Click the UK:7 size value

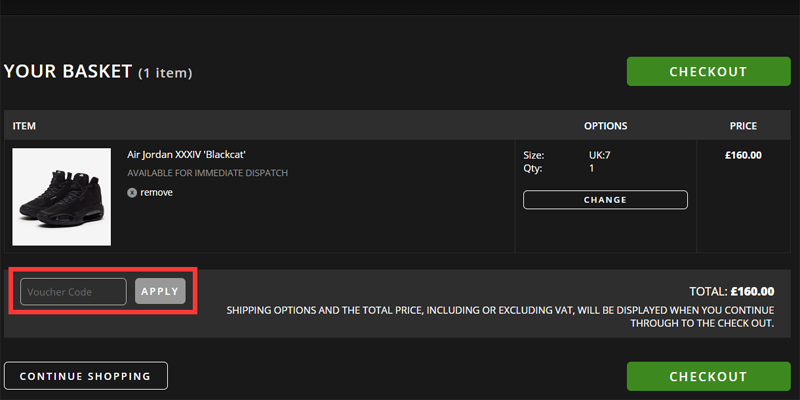coord(599,156)
